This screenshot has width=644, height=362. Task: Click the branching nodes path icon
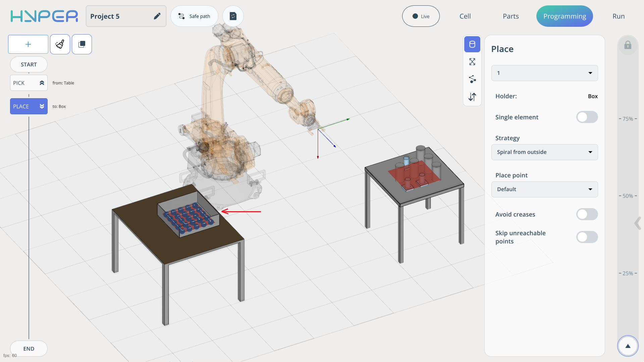472,79
